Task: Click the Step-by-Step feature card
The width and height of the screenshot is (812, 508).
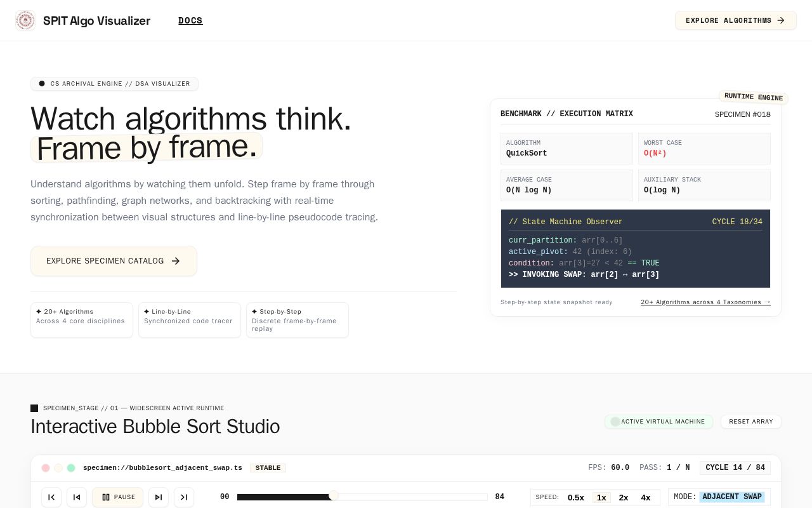Action: (x=298, y=320)
